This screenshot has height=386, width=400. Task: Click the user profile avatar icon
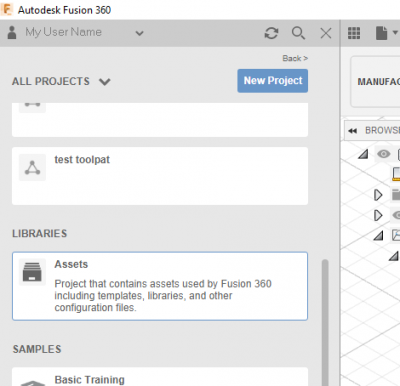tap(12, 33)
